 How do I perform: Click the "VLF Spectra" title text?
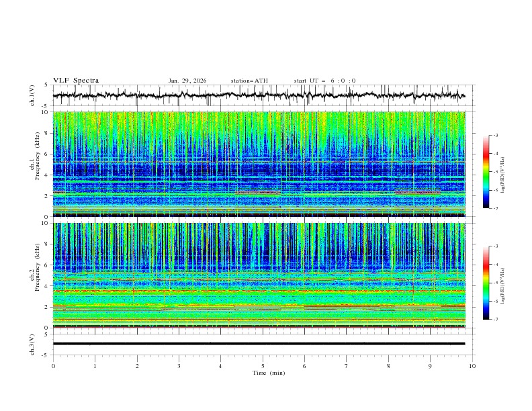click(x=76, y=81)
